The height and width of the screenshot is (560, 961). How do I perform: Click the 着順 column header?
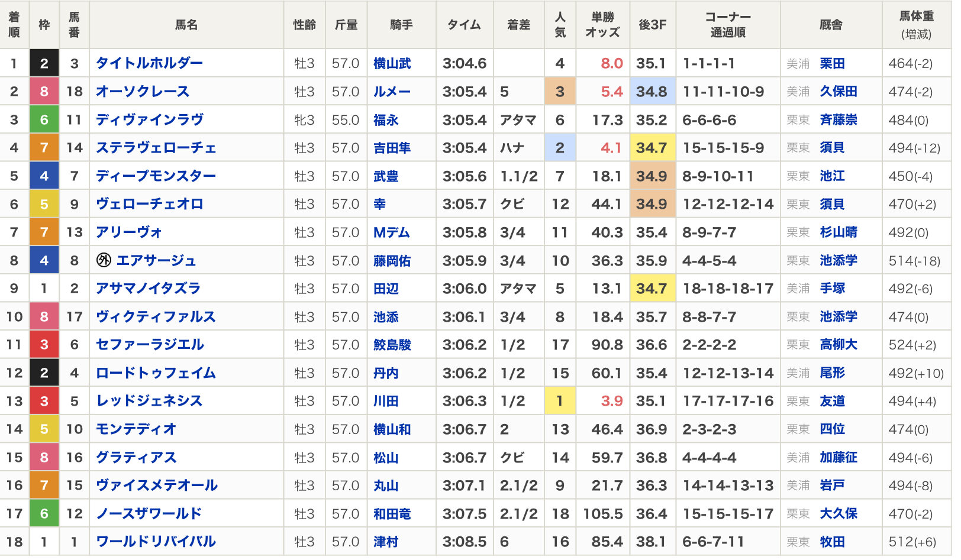click(x=14, y=25)
